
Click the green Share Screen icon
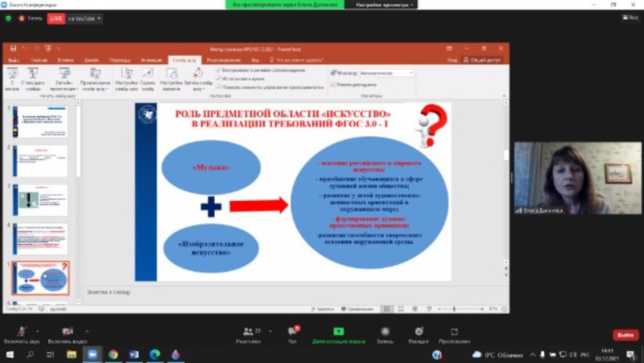[x=338, y=332]
